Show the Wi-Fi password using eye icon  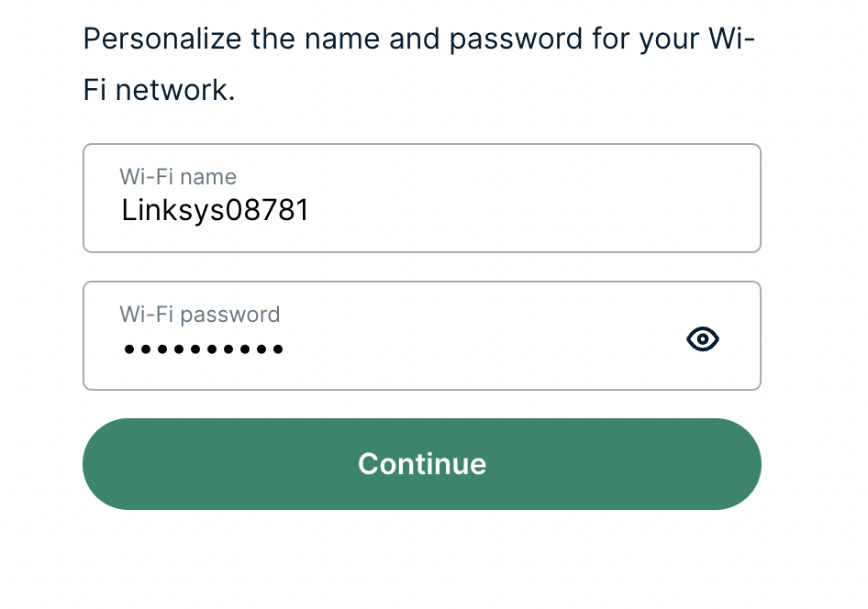[703, 338]
